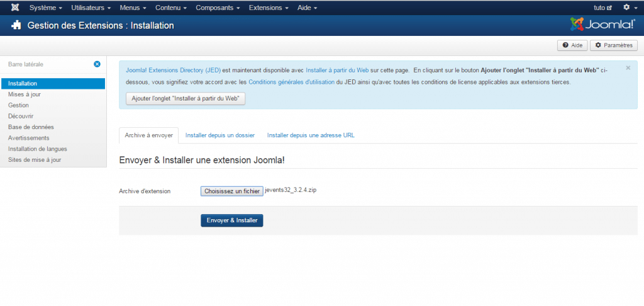Click Choisissez un fichier file chooser

pyautogui.click(x=231, y=191)
